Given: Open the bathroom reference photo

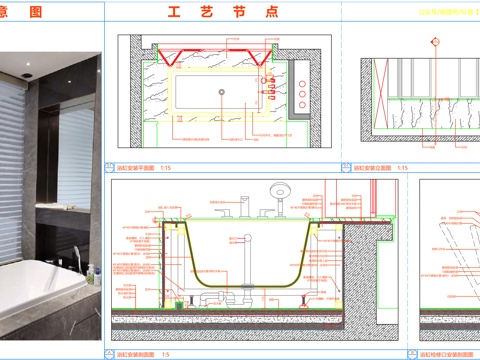Looking at the screenshot, I should [x=50, y=196].
